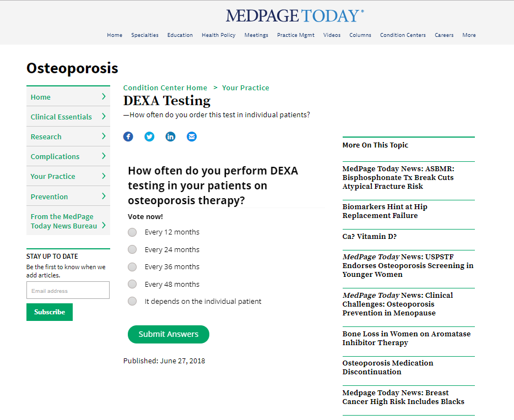The width and height of the screenshot is (514, 420).
Task: Choose Every 36 months radio button
Action: [132, 267]
